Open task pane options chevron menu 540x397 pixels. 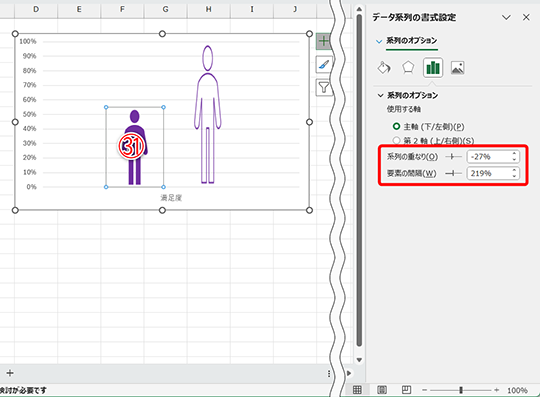(506, 17)
